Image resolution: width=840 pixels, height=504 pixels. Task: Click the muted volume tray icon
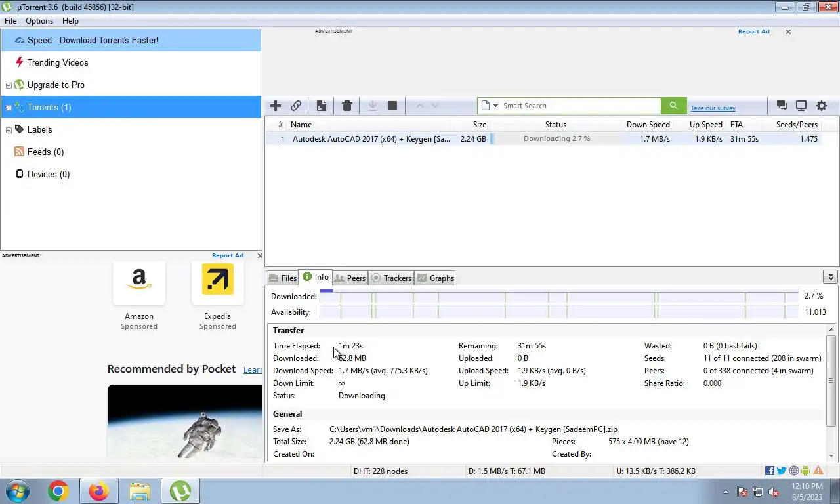tap(774, 492)
